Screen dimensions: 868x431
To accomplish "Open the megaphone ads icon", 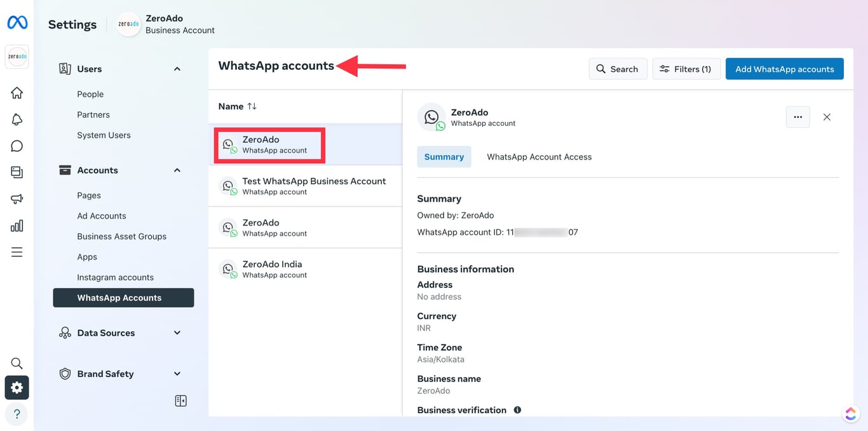I will tap(17, 199).
